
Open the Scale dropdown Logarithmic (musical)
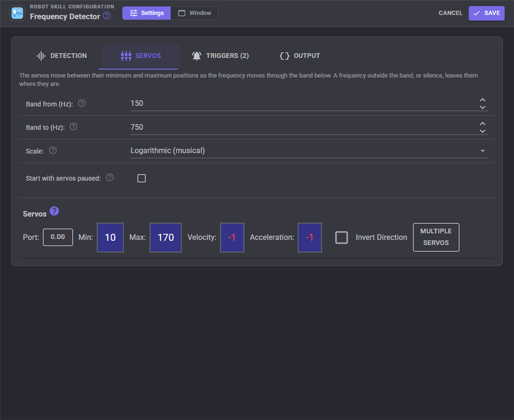point(309,151)
